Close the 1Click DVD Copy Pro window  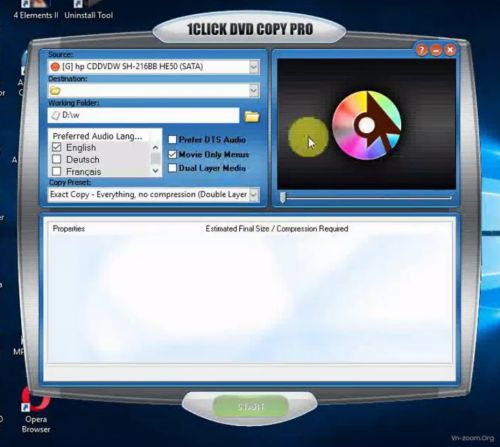450,50
